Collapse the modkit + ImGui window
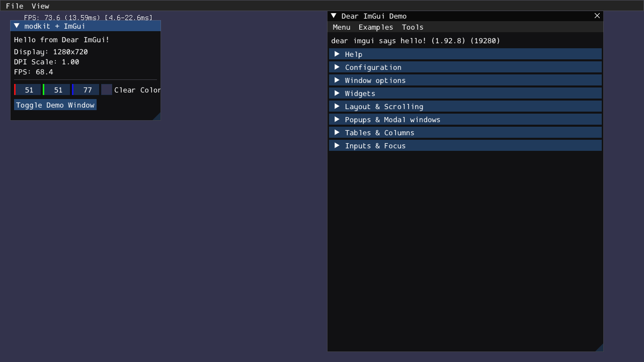Viewport: 644px width, 362px height. click(17, 26)
